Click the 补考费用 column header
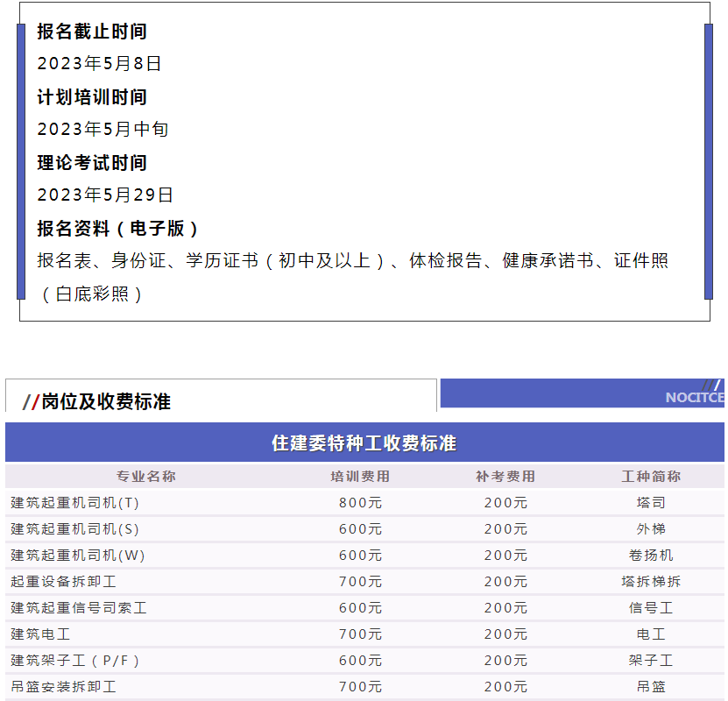The height and width of the screenshot is (701, 728). (505, 477)
